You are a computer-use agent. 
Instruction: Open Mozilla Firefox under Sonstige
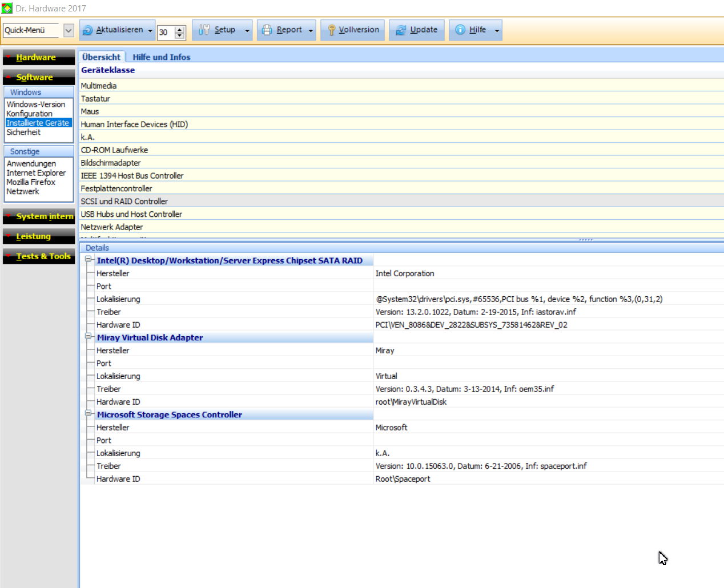tap(31, 182)
